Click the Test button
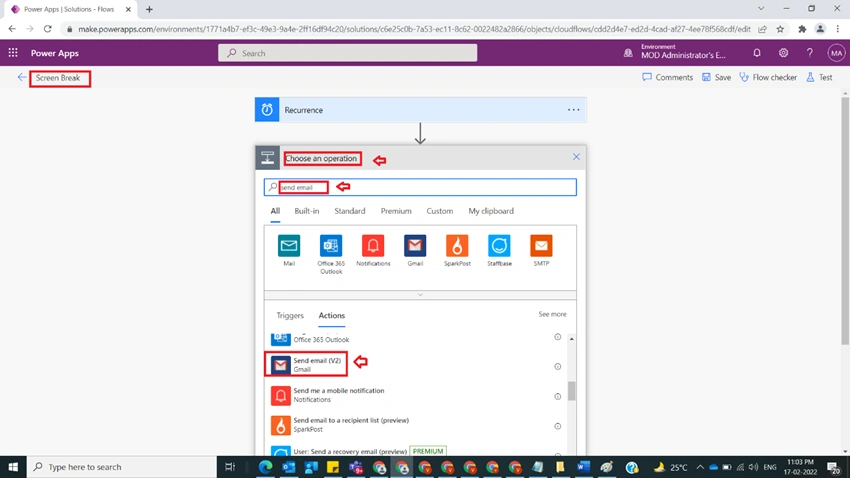 (819, 77)
